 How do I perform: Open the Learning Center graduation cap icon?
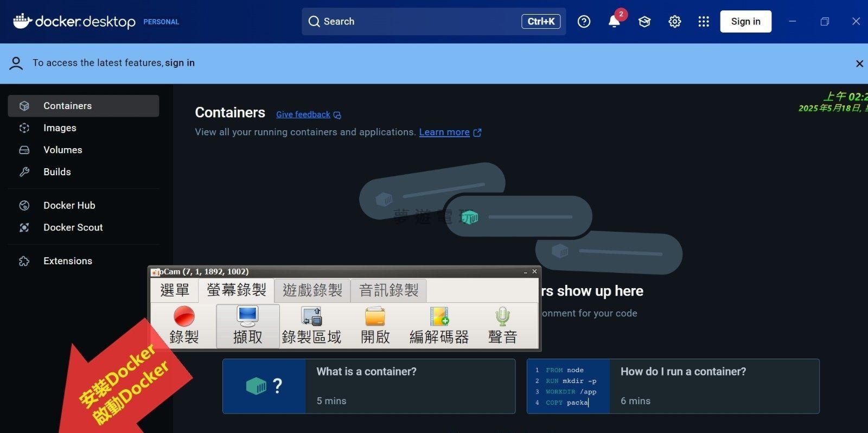coord(644,22)
